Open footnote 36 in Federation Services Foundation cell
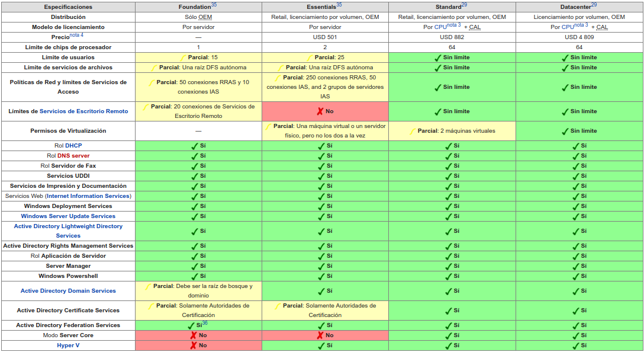This screenshot has height=352, width=644. [205, 323]
